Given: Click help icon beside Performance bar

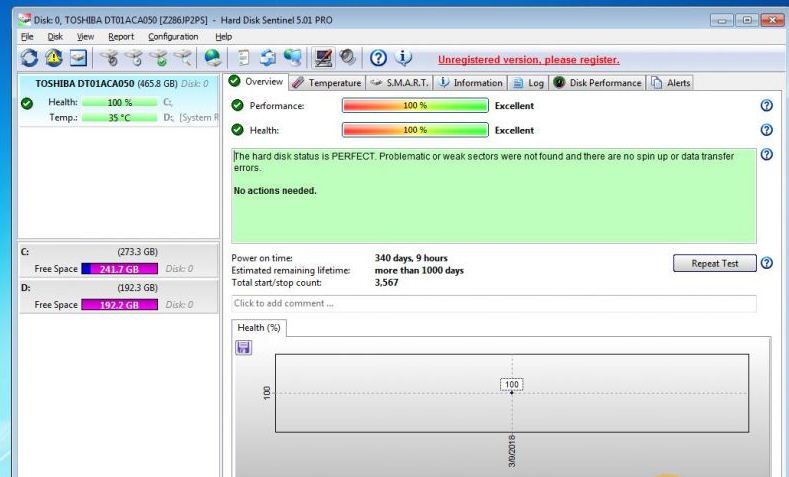Looking at the screenshot, I should click(x=766, y=106).
